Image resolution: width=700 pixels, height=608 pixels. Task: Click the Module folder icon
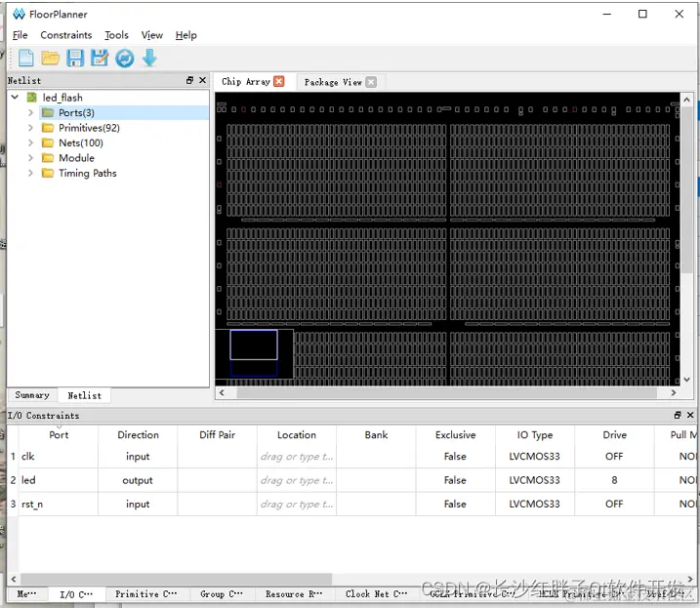coord(47,158)
